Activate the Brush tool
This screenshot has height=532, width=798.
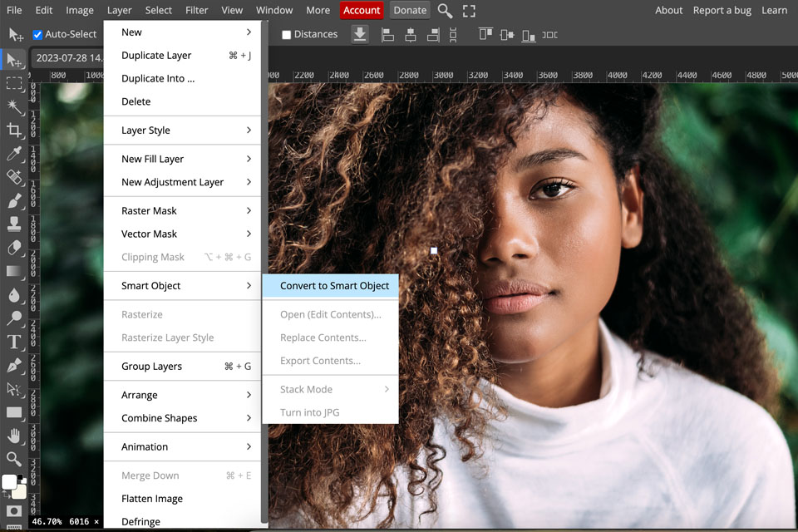pyautogui.click(x=14, y=200)
